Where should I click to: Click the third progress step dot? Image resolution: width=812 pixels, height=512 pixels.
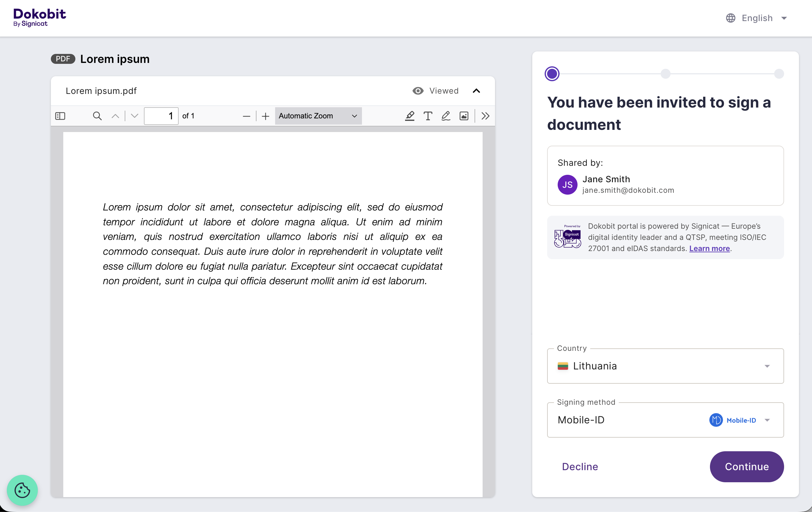(779, 74)
